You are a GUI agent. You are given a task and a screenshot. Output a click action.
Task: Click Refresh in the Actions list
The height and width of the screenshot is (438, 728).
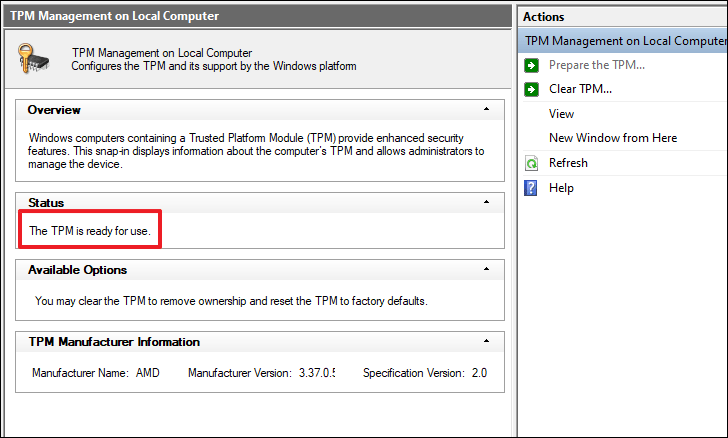(568, 163)
